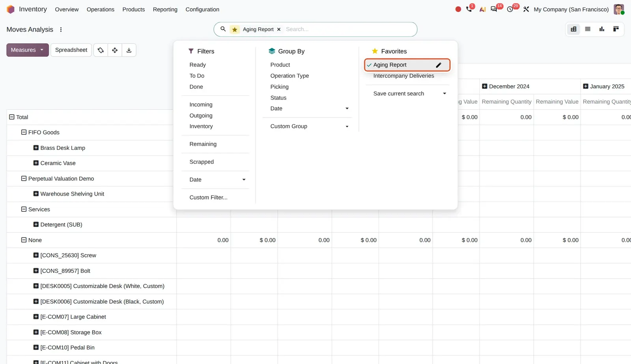Viewport: 631px width, 364px height.
Task: Toggle the To Do filter
Action: 197,76
